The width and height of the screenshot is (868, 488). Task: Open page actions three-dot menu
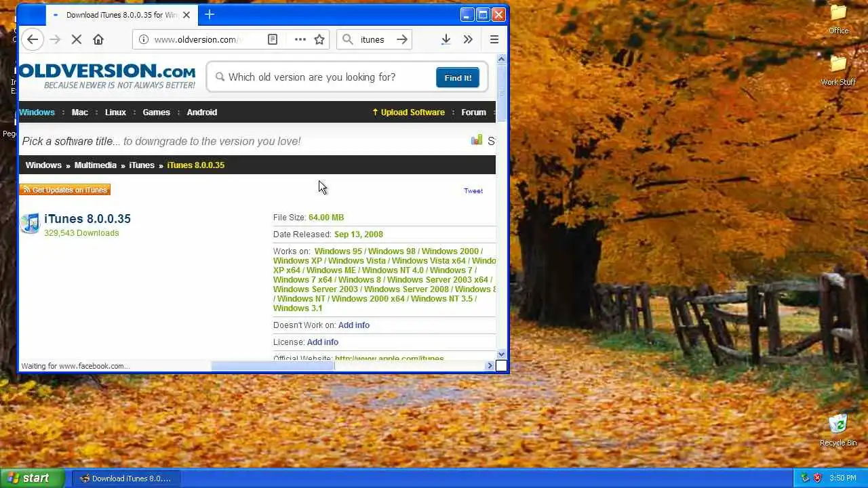(x=300, y=39)
